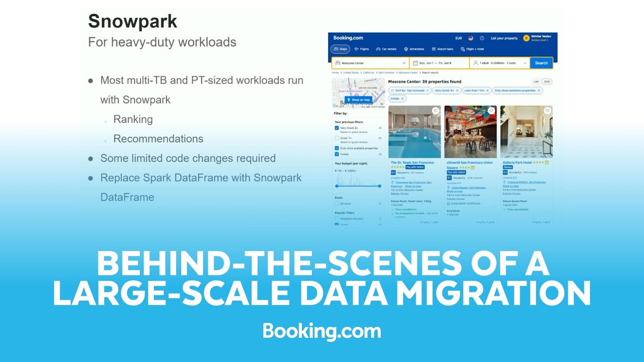The width and height of the screenshot is (644, 362).
Task: Click the map thumbnail of San Francisco
Action: (358, 93)
